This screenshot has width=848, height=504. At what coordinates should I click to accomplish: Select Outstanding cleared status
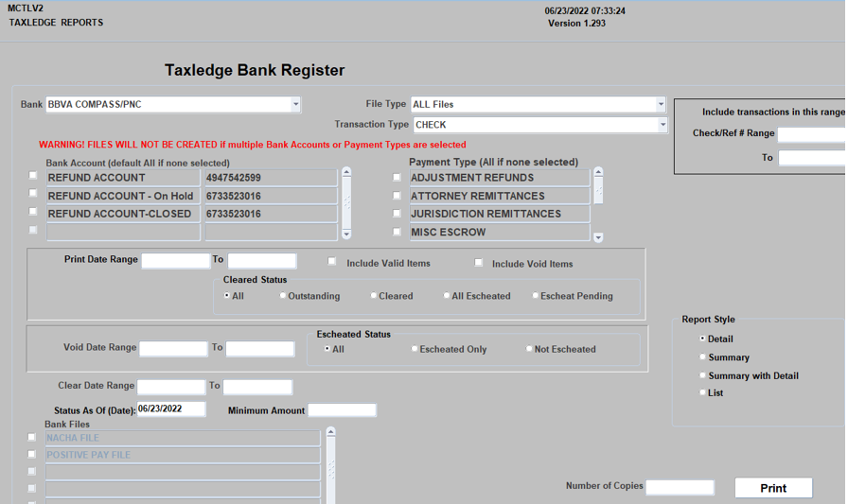pos(283,296)
